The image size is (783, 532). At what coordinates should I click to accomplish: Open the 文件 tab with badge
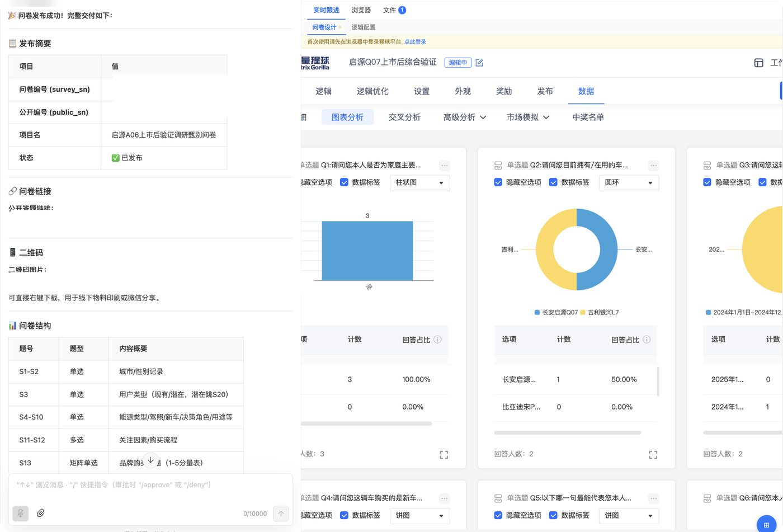coord(394,10)
